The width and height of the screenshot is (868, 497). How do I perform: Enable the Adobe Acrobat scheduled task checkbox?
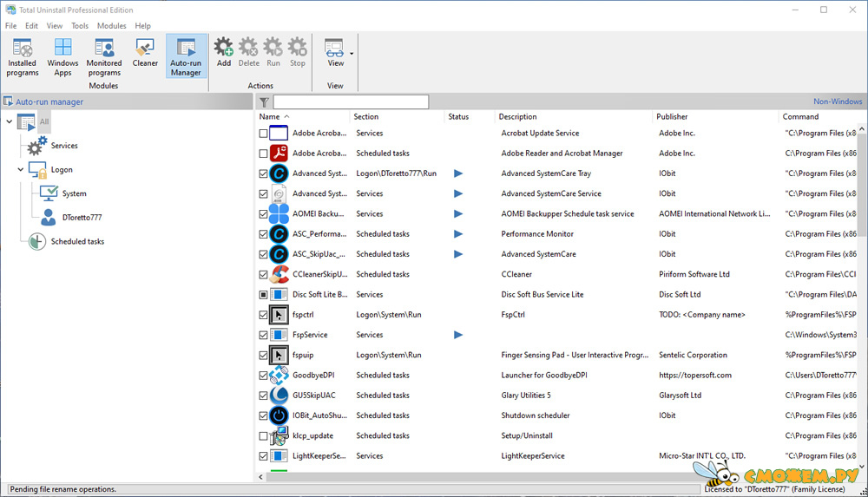pyautogui.click(x=264, y=154)
